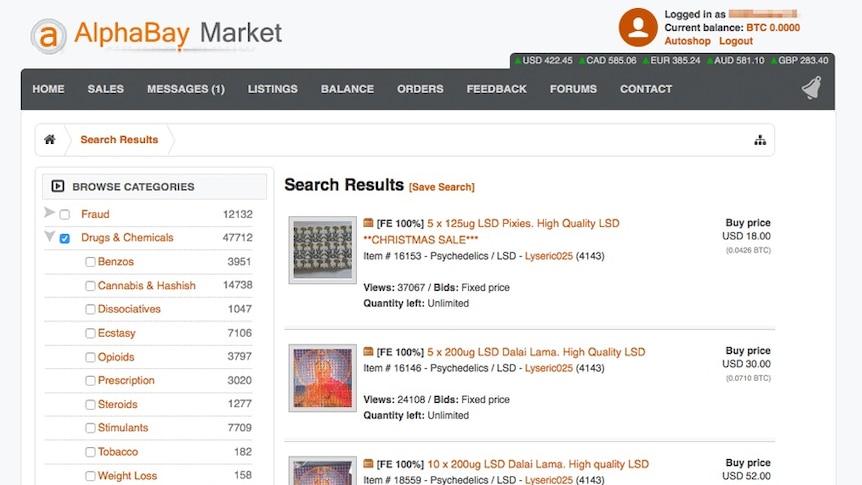Click the Logout link
Screen dimensions: 862x485
coord(735,41)
